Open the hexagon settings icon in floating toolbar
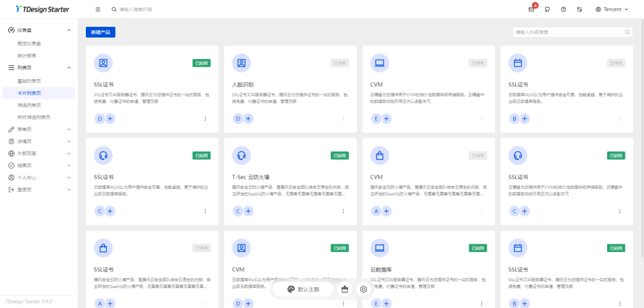Viewport: 644px width, 308px height. pos(363,289)
